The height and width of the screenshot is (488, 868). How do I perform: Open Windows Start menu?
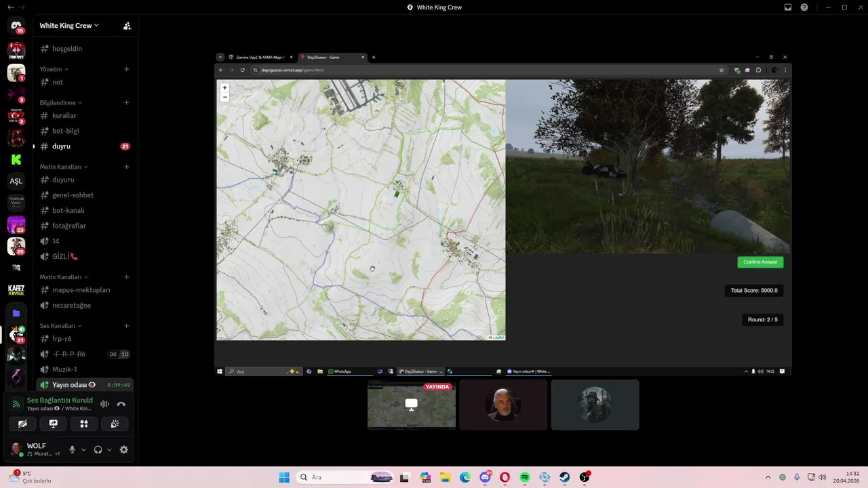coord(284,477)
